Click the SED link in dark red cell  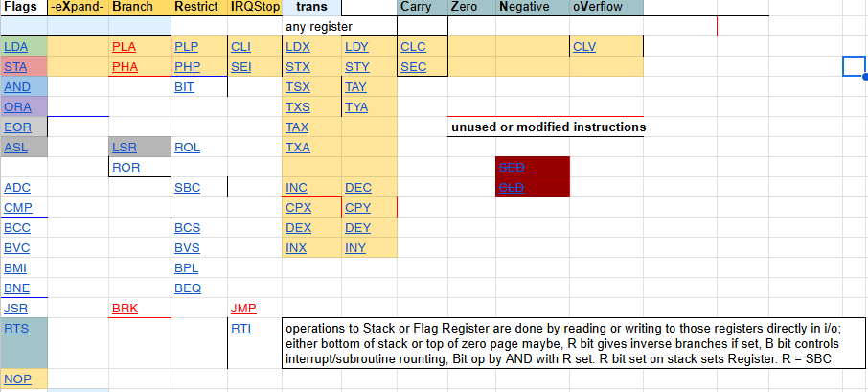coord(512,168)
